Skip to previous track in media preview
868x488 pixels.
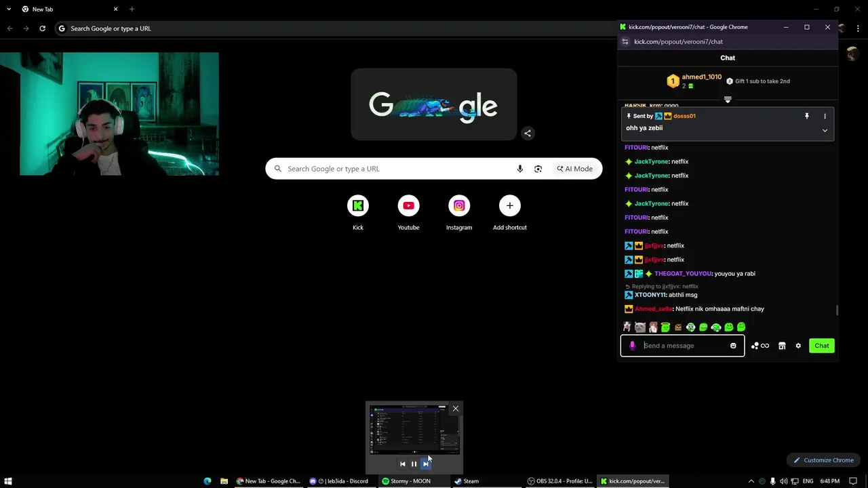coord(402,464)
